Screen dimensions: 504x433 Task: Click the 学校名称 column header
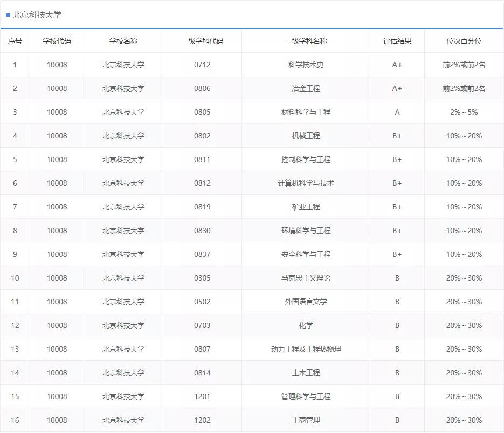pyautogui.click(x=123, y=40)
